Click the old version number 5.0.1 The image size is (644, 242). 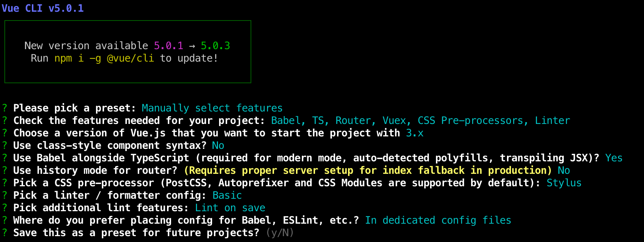tap(169, 46)
